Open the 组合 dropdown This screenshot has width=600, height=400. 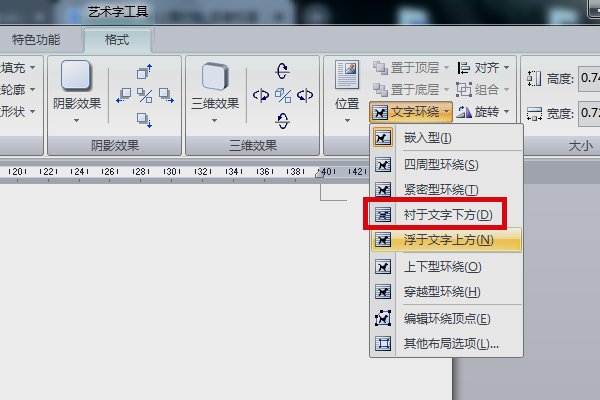pos(483,90)
